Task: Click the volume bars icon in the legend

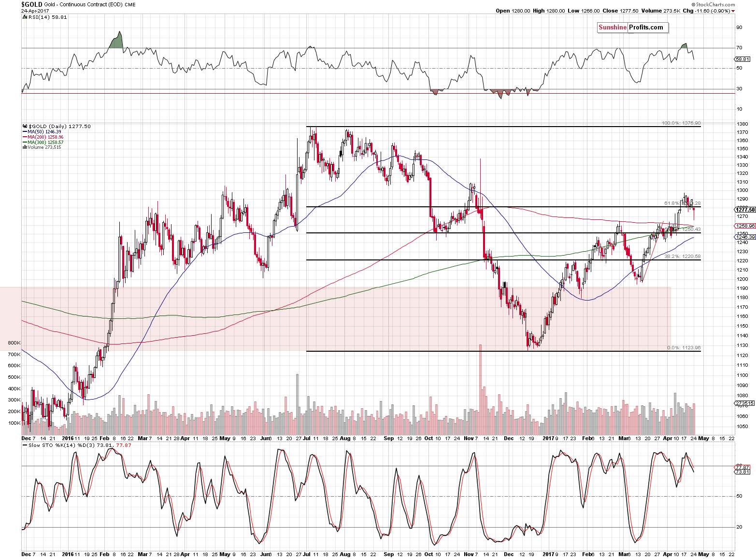Action: coord(25,147)
